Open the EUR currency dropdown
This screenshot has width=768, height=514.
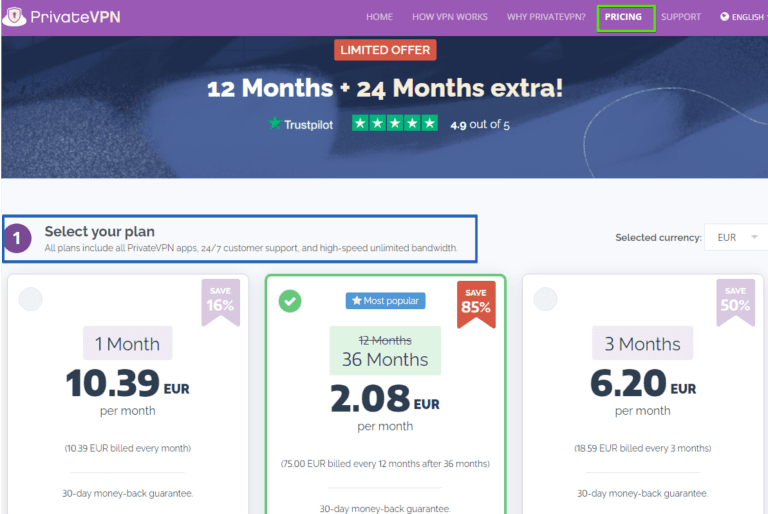(x=735, y=237)
